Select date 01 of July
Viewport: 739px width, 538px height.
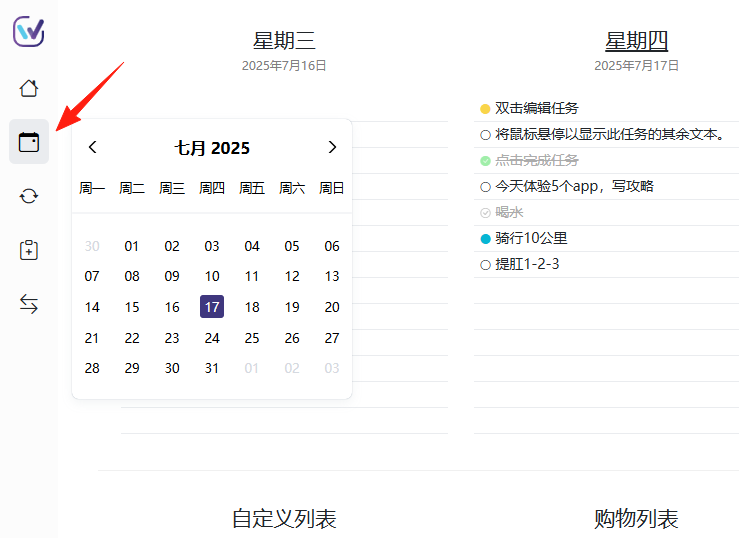132,246
